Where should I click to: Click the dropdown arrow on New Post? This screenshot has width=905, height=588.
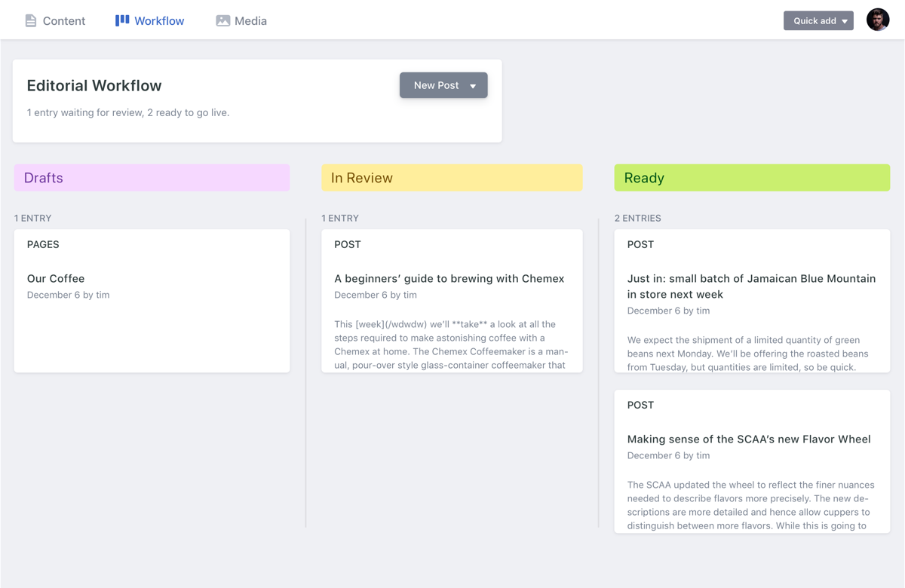coord(474,85)
